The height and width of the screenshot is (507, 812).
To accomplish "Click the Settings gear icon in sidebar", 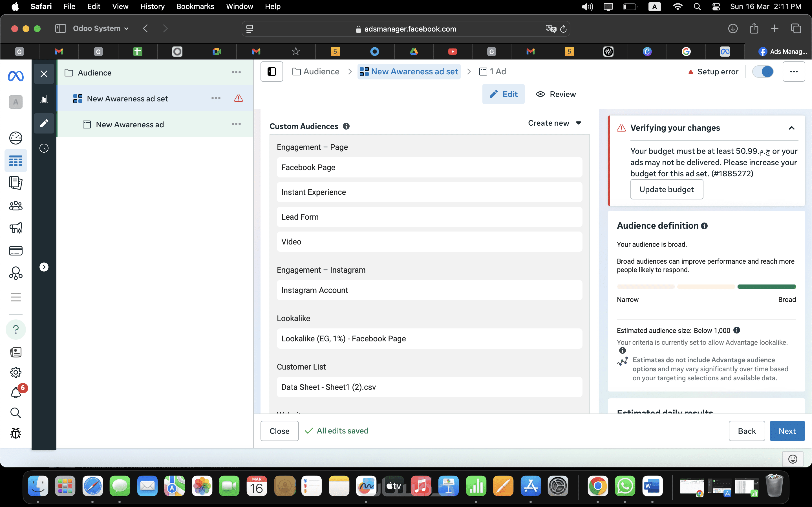I will 16,372.
